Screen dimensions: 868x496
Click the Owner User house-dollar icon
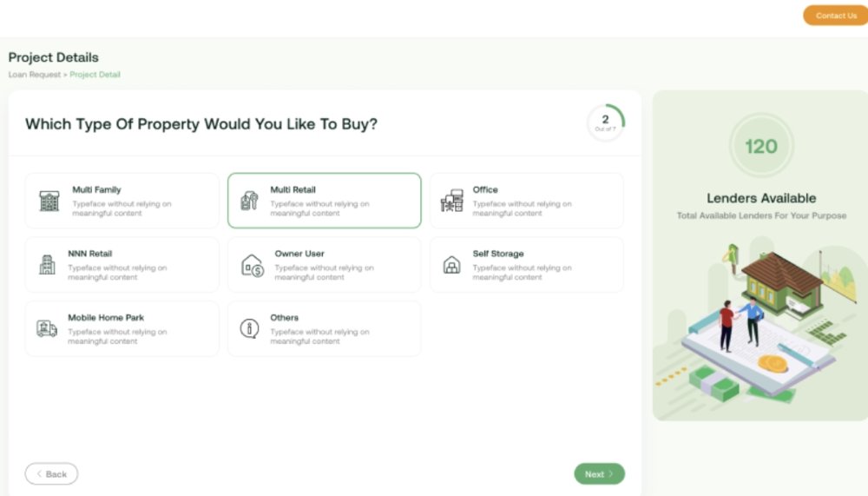tap(253, 266)
